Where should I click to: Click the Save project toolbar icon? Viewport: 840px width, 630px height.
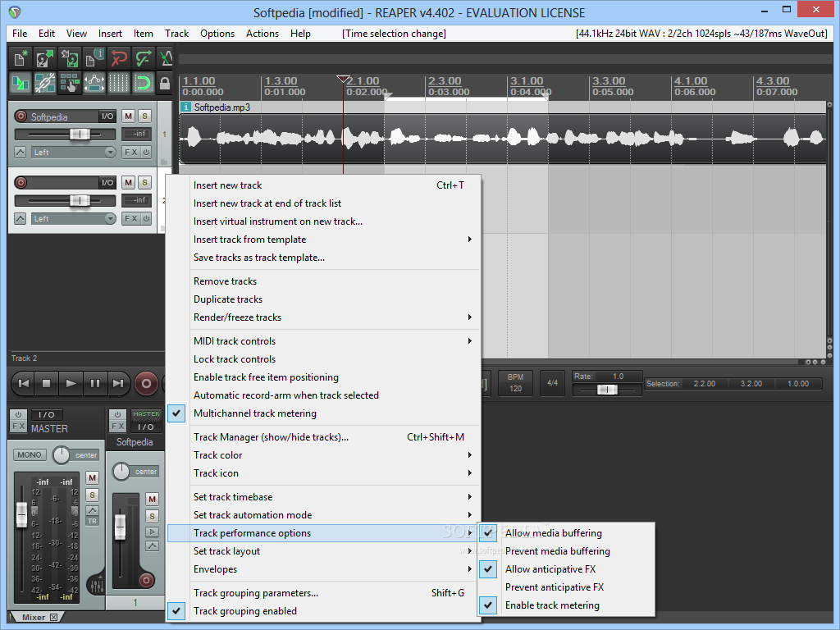70,58
